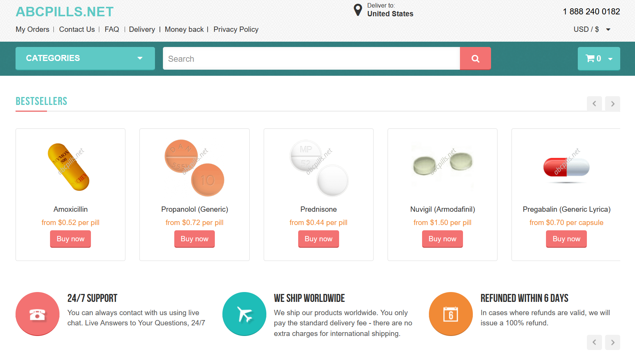Open the FAQ page
The width and height of the screenshot is (635, 364).
[x=112, y=30]
